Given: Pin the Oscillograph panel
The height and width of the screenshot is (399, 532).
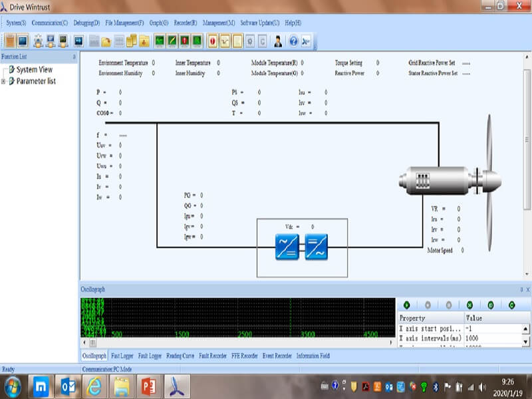Looking at the screenshot, I should point(521,290).
